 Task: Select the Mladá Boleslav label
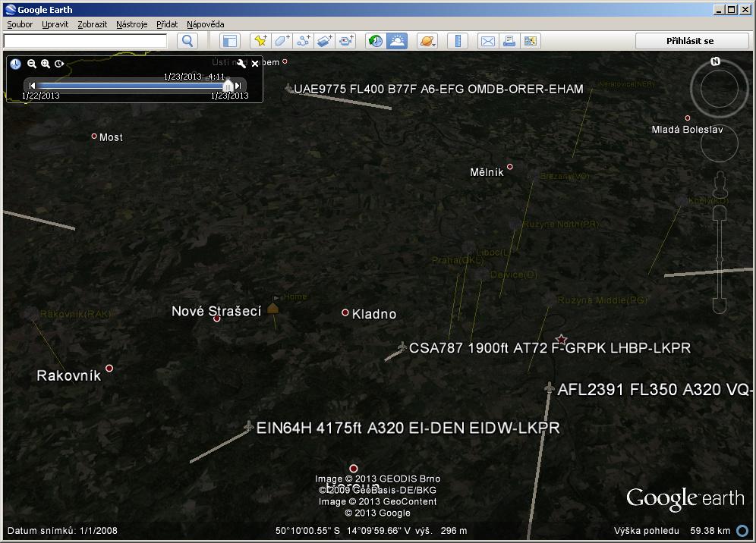pyautogui.click(x=687, y=130)
